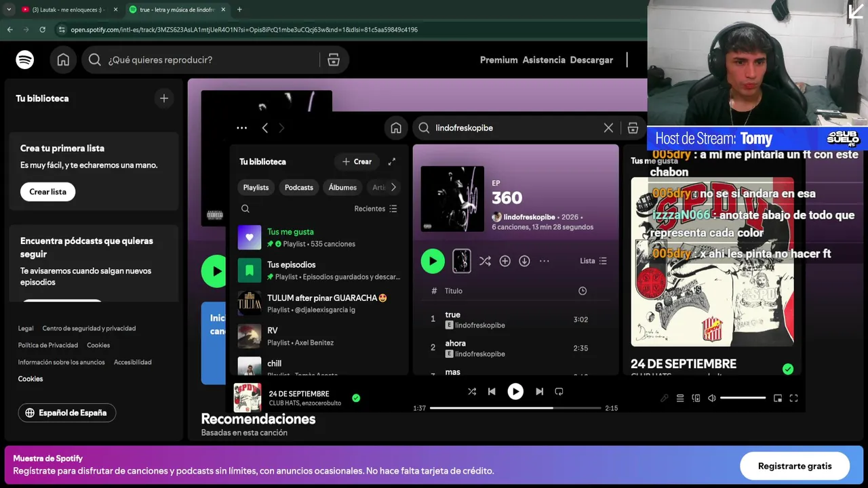Image resolution: width=868 pixels, height=488 pixels.
Task: Expand library panel to full view
Action: [391, 161]
